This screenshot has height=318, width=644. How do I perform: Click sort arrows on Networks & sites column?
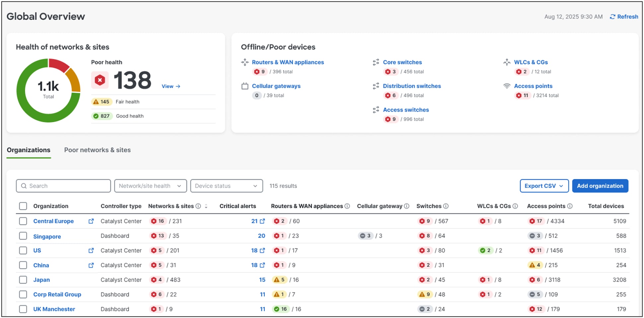tap(206, 206)
